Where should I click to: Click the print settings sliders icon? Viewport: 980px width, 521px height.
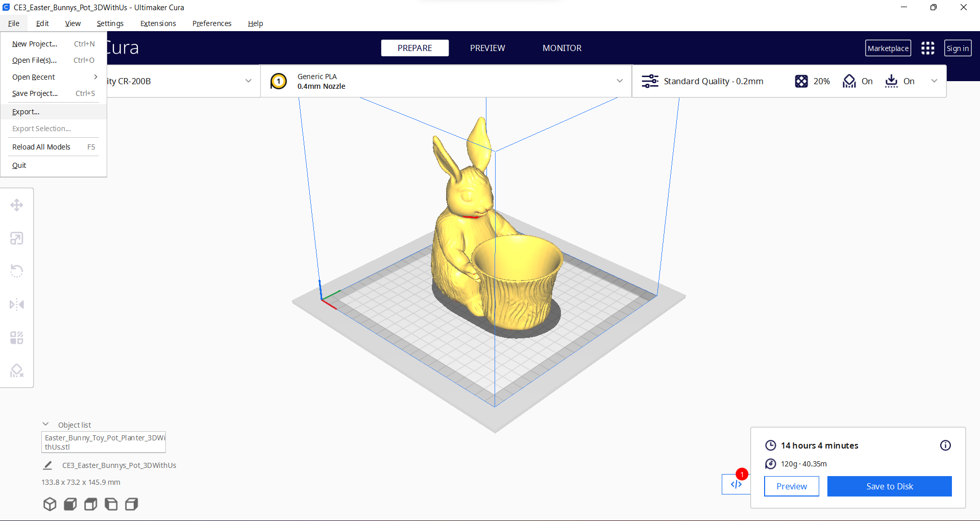[x=650, y=81]
